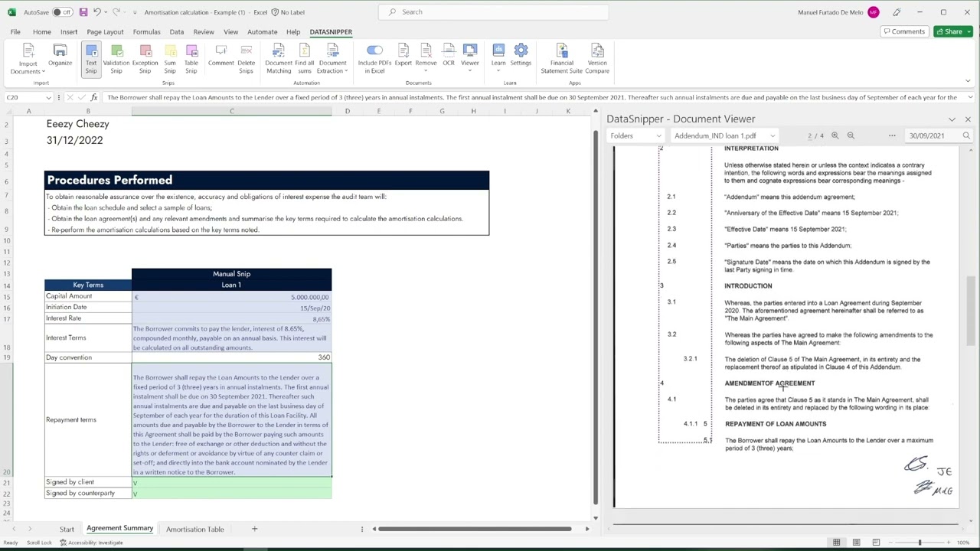980x551 pixels.
Task: Click Accessibility: Investigate in status bar
Action: click(92, 543)
